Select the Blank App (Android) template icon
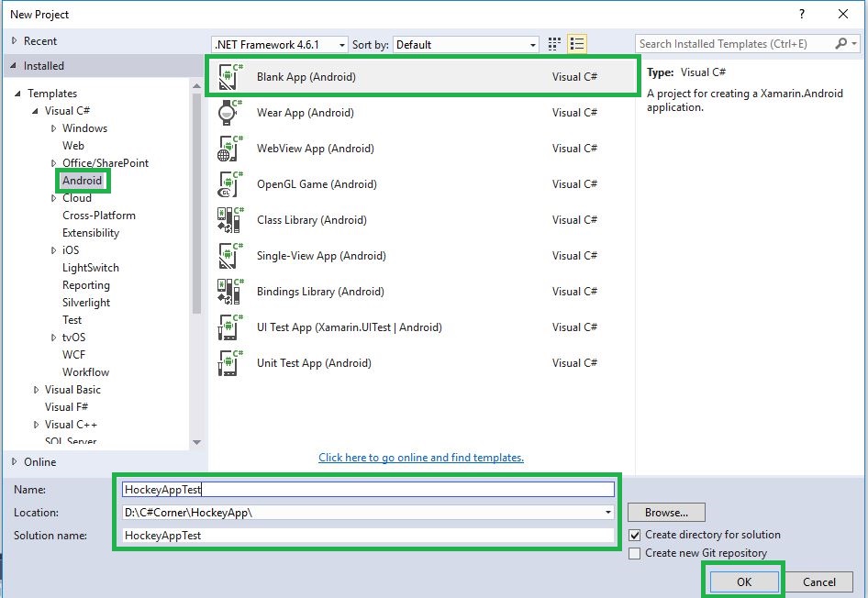 coord(229,76)
